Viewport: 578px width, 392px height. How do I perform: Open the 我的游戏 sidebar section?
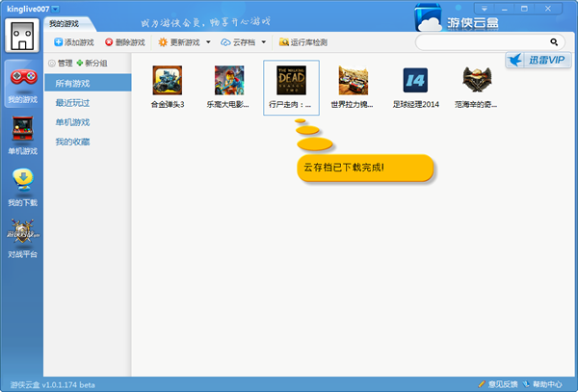[x=23, y=84]
